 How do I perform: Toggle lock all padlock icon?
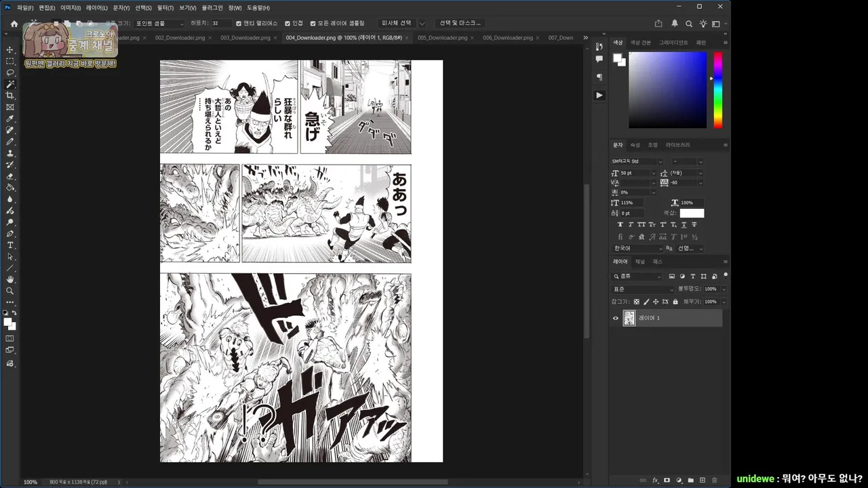(675, 302)
